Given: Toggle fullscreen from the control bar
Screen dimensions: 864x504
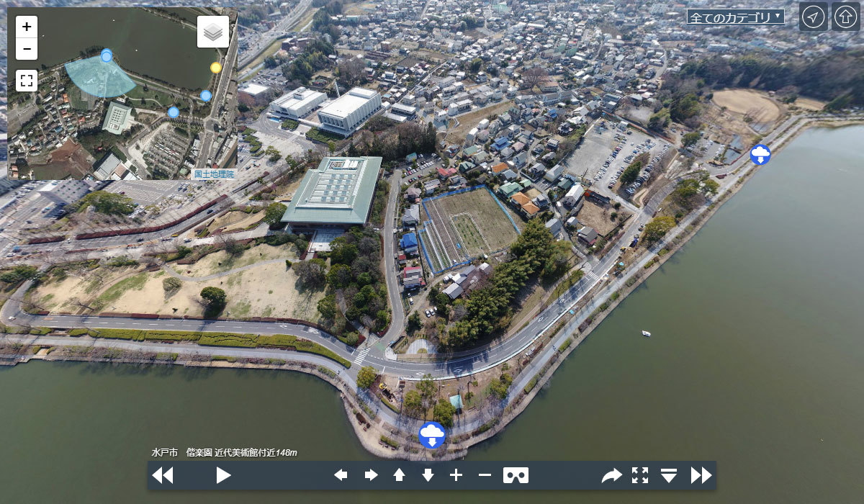Looking at the screenshot, I should click(640, 475).
